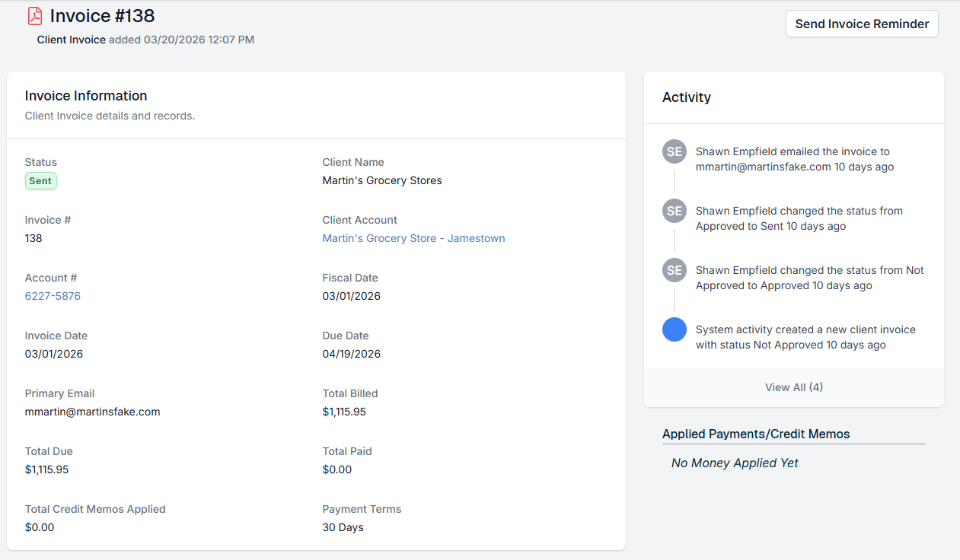Open Martin's Grocery Store - Jamestown client account

[x=413, y=238]
